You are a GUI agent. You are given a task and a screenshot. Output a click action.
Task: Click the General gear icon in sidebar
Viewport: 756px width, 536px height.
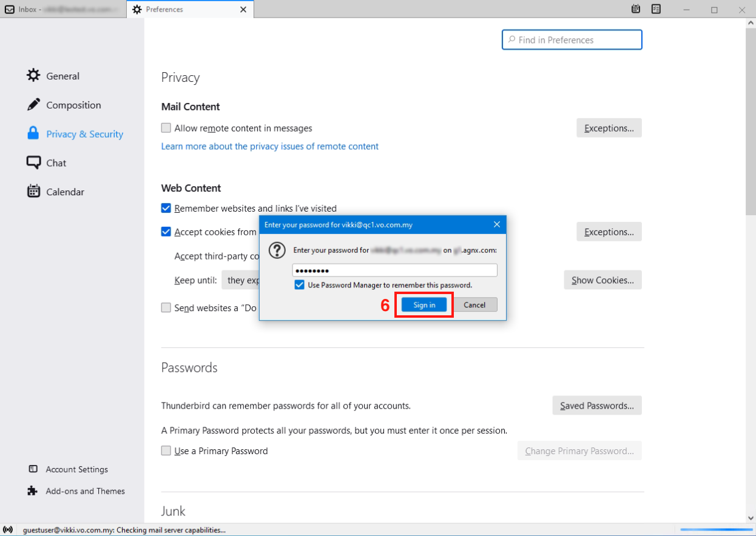[x=33, y=76]
